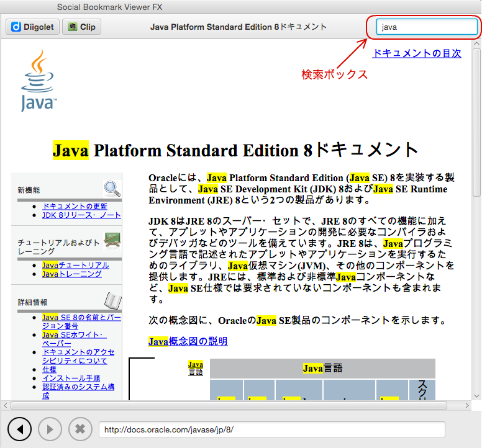Screen dimensions: 482x448
Task: Click the URL address field
Action: coord(271,429)
